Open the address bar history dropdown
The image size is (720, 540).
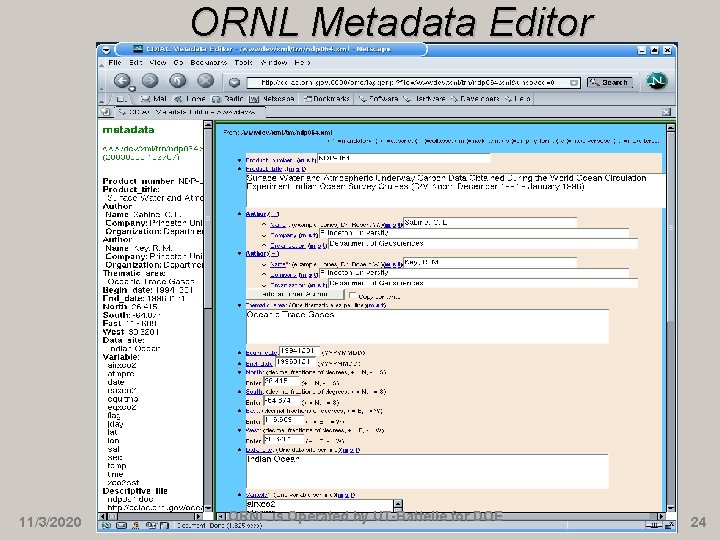point(574,83)
